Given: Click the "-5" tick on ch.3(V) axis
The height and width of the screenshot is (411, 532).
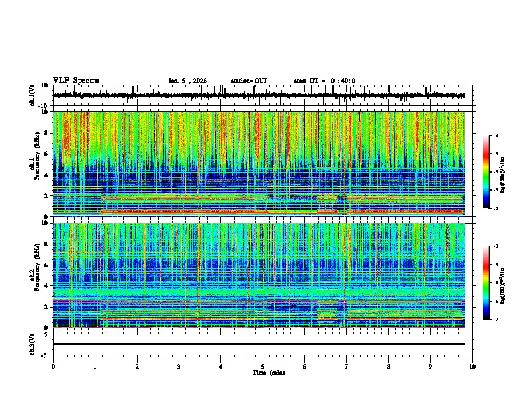Looking at the screenshot, I should [x=46, y=355].
